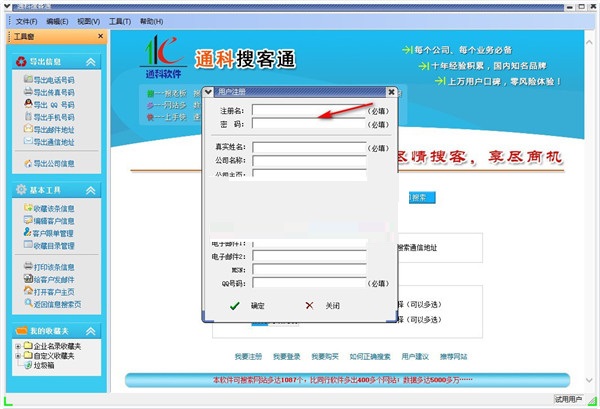Click the page scrollbar down arrow
Viewport: 600px width, 409px height.
tap(589, 380)
